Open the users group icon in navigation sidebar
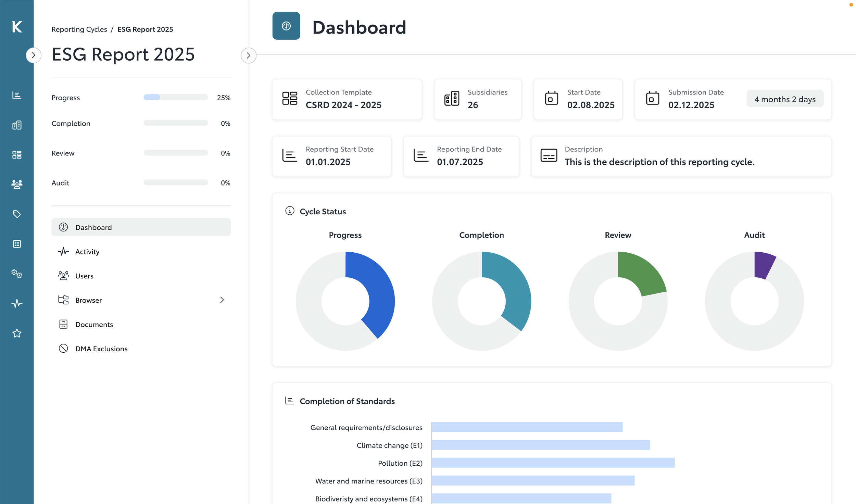This screenshot has height=504, width=856. tap(17, 185)
